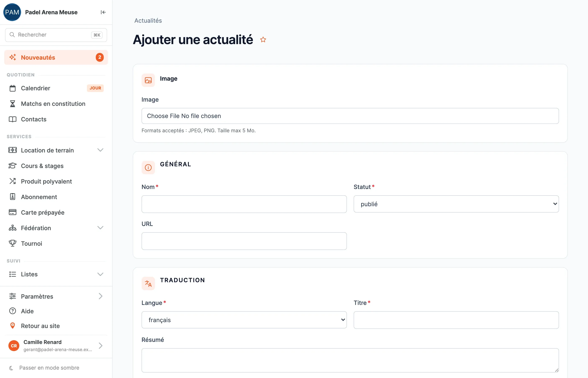Click the Tournoi trophy icon
The height and width of the screenshot is (378, 588).
[13, 243]
